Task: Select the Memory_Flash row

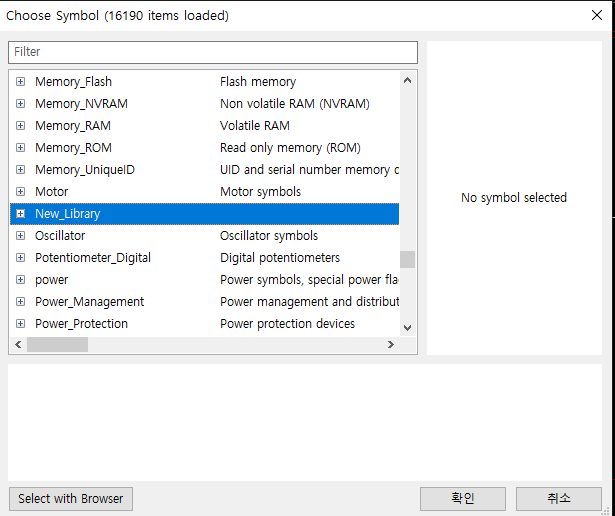Action: pos(204,82)
